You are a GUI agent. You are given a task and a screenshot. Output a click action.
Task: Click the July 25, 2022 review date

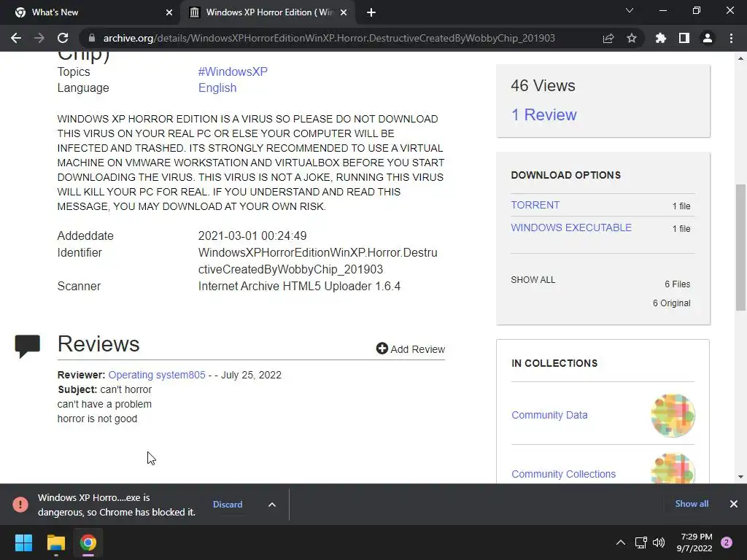[251, 375]
